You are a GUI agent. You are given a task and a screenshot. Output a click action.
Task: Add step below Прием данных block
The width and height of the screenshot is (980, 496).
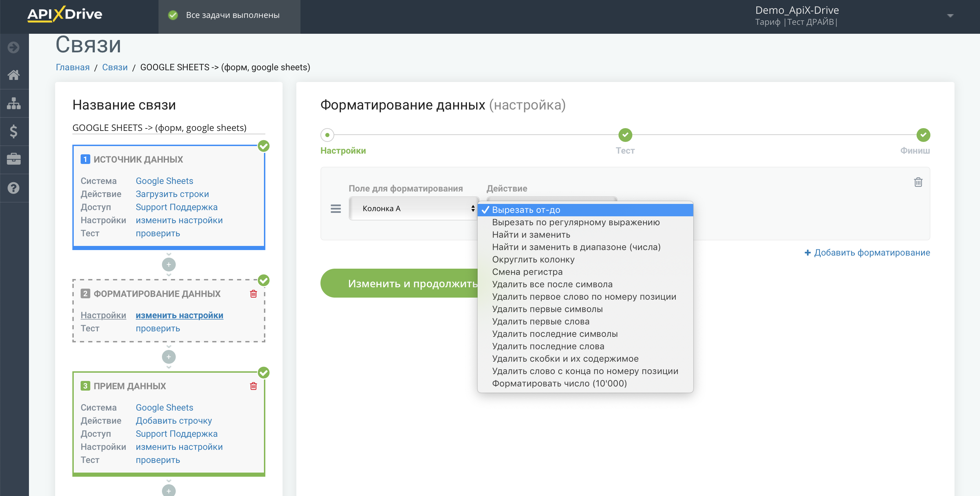tap(169, 490)
